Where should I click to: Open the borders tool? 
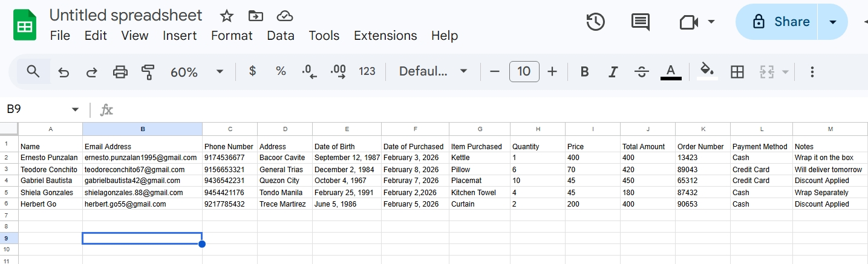coord(737,72)
